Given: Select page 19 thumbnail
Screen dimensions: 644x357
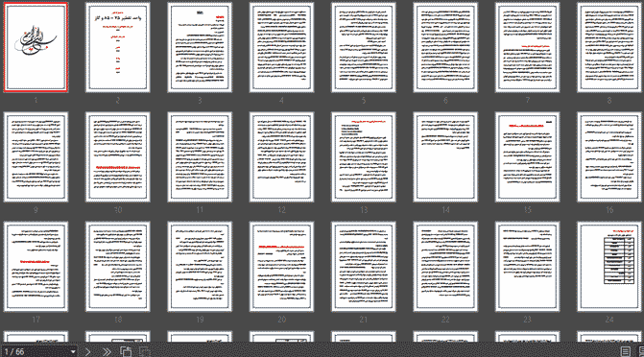Looking at the screenshot, I should 200,267.
